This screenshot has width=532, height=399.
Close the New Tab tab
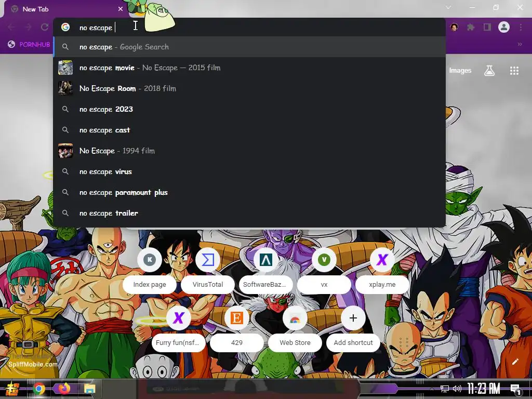(121, 9)
